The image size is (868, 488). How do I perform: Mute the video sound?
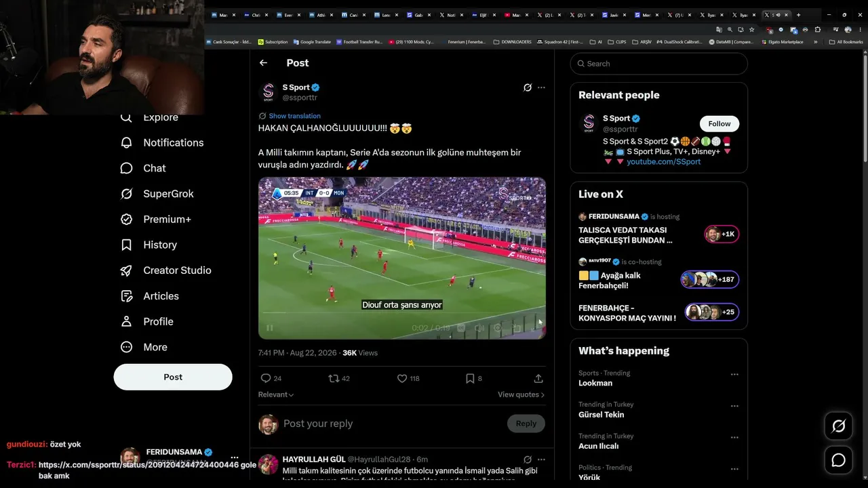tap(479, 328)
